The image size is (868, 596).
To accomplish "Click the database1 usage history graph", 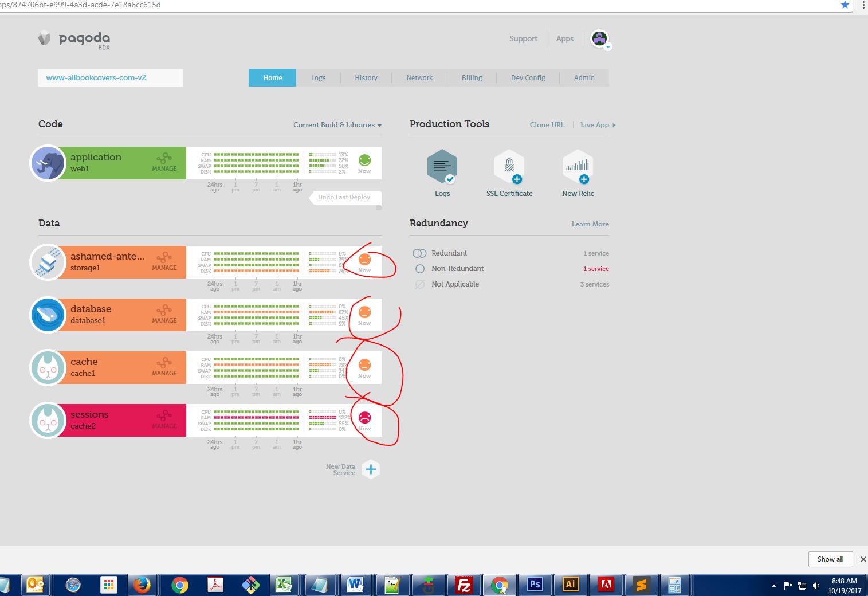I will point(257,315).
